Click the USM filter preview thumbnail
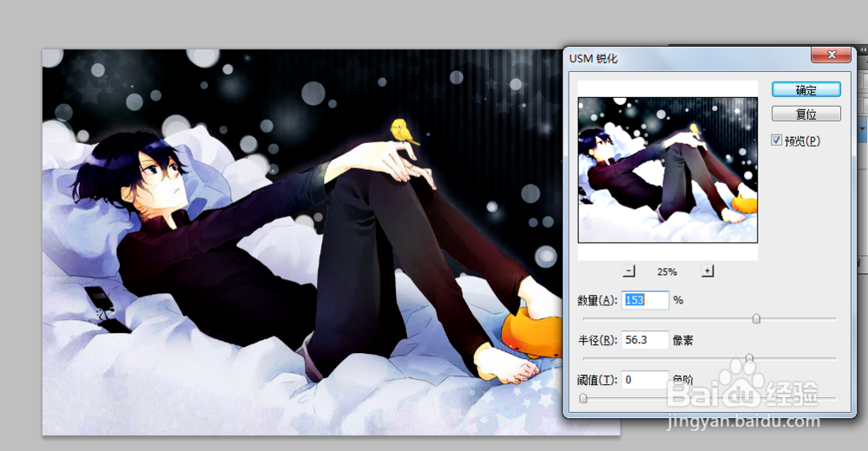This screenshot has width=868, height=451. click(x=667, y=170)
